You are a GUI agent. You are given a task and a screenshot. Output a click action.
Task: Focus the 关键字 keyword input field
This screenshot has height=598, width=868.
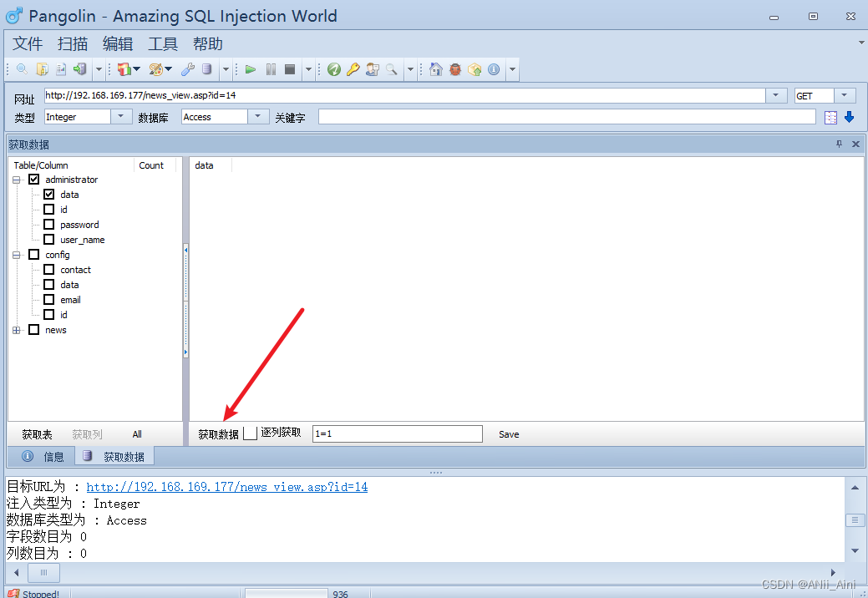click(x=567, y=117)
